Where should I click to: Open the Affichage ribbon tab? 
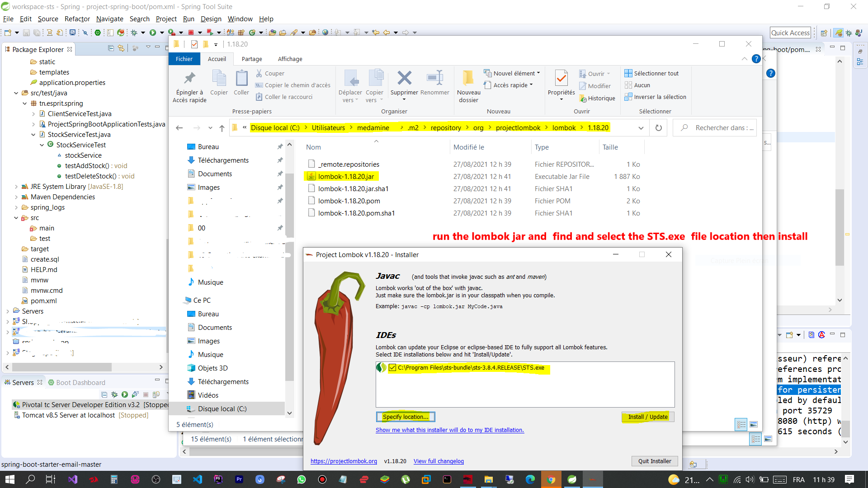point(290,59)
